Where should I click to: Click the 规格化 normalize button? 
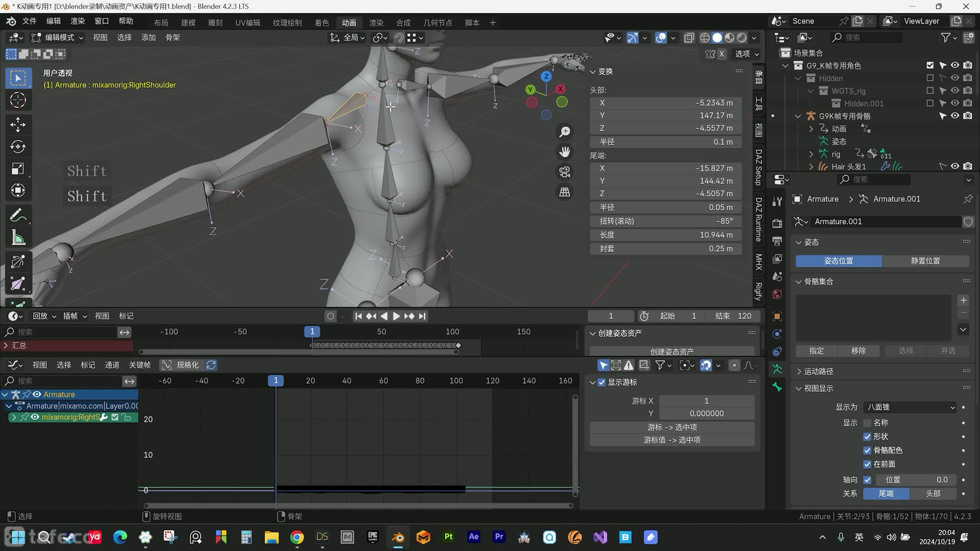181,365
